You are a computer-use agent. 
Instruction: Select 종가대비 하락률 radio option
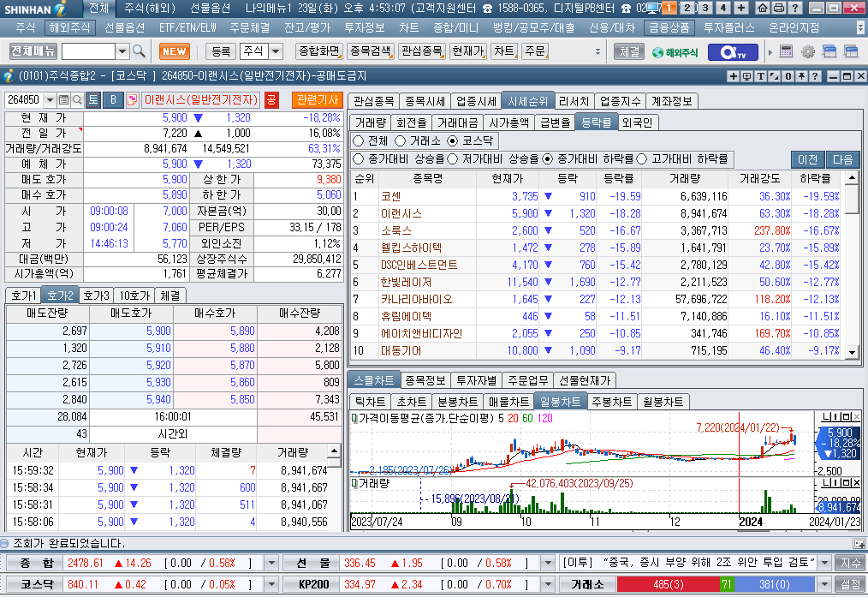tap(548, 159)
